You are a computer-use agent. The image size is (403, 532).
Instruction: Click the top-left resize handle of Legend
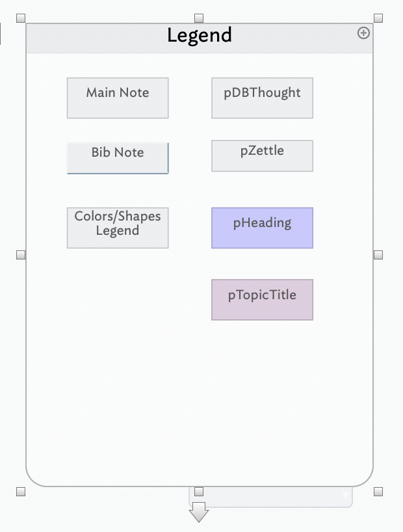click(20, 18)
